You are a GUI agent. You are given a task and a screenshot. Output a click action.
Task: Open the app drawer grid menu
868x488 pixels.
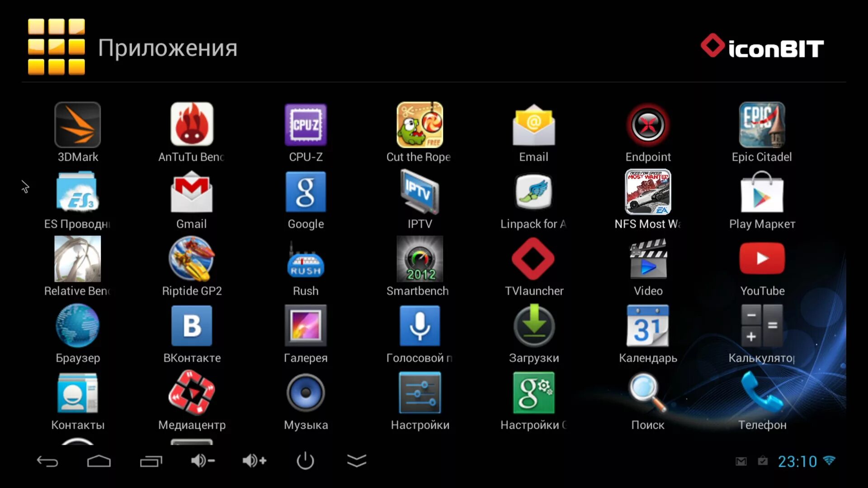pos(57,47)
